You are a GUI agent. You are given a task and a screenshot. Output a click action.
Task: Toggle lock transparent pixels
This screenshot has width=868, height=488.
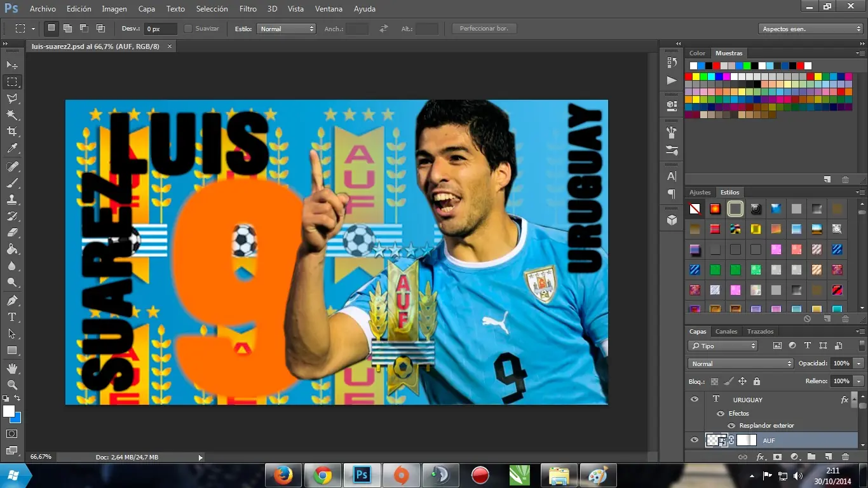coord(714,381)
